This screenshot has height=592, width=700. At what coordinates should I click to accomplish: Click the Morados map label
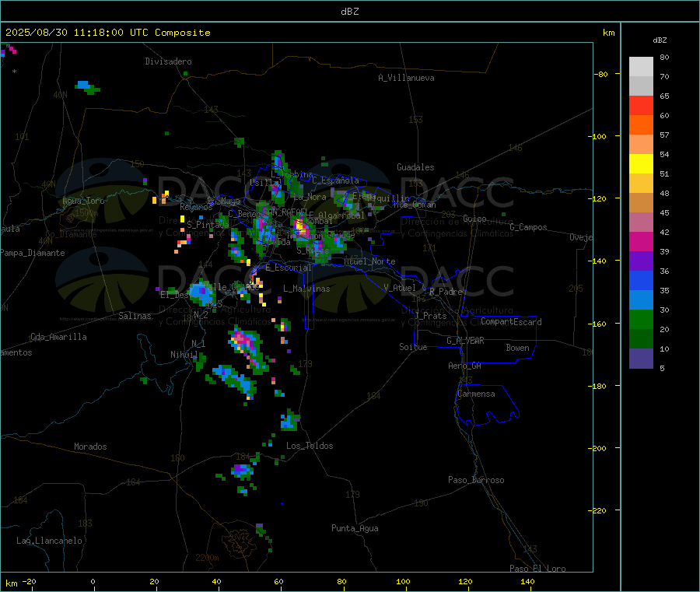[90, 447]
